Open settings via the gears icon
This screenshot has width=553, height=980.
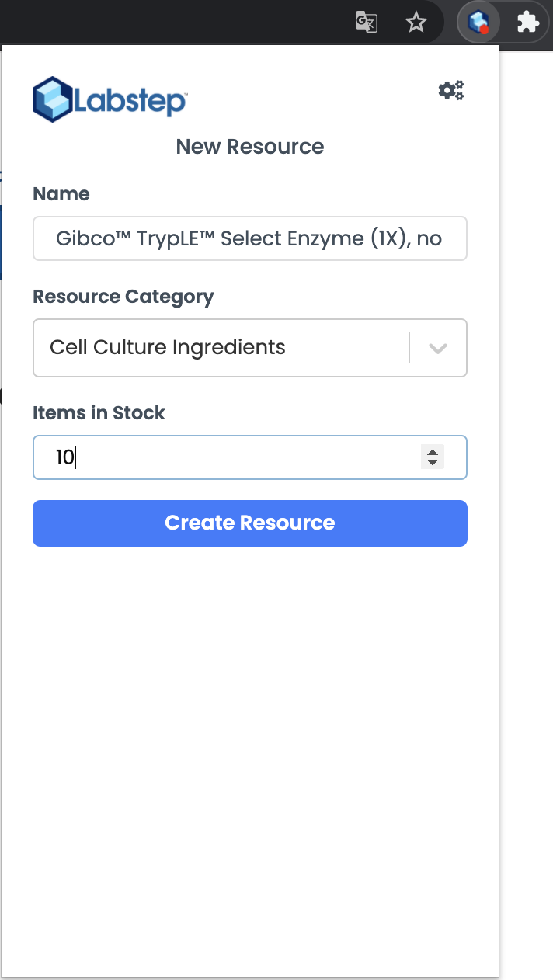(x=451, y=90)
